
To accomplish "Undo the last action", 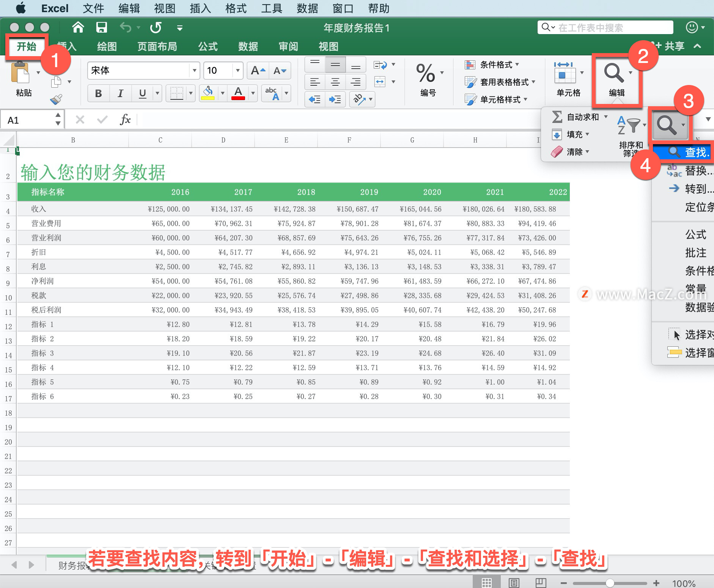I will pyautogui.click(x=126, y=27).
